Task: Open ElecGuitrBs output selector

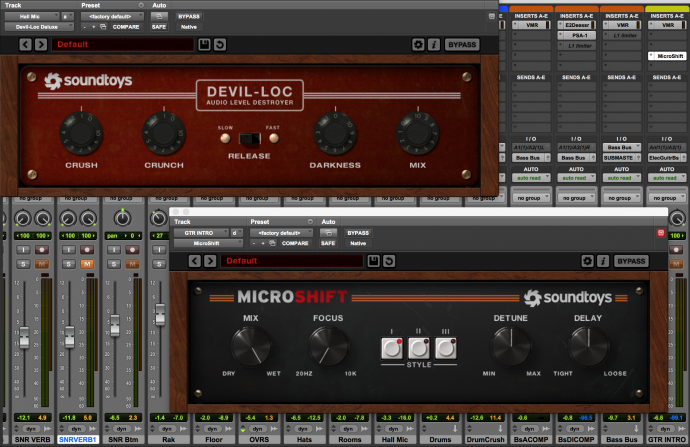Action: coord(667,158)
